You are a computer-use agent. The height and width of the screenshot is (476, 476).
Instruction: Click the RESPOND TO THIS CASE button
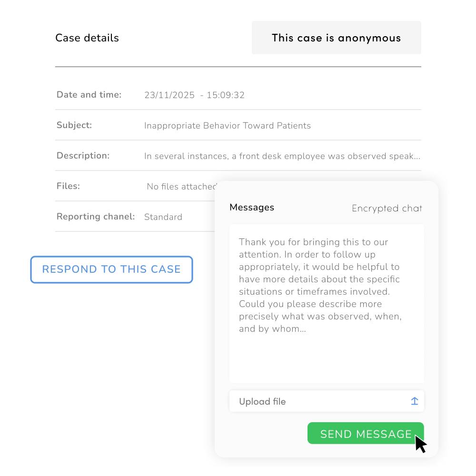click(x=111, y=269)
